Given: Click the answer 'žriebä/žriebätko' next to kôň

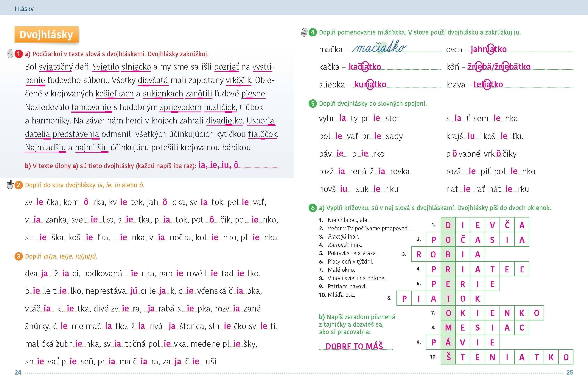Looking at the screenshot, I should [499, 67].
